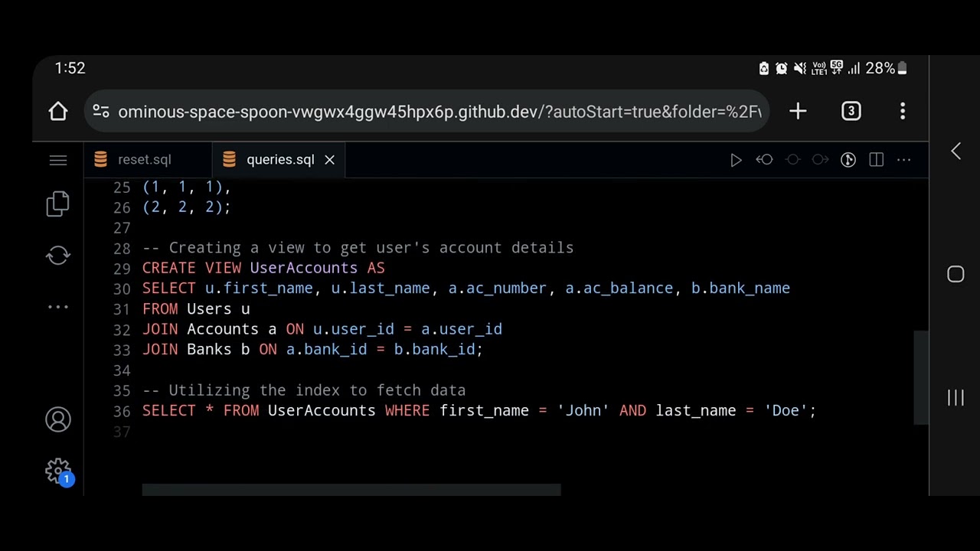Place cursor on 'CREATE VIEW UserAccounts AS' line
This screenshot has height=551, width=980.
(263, 268)
